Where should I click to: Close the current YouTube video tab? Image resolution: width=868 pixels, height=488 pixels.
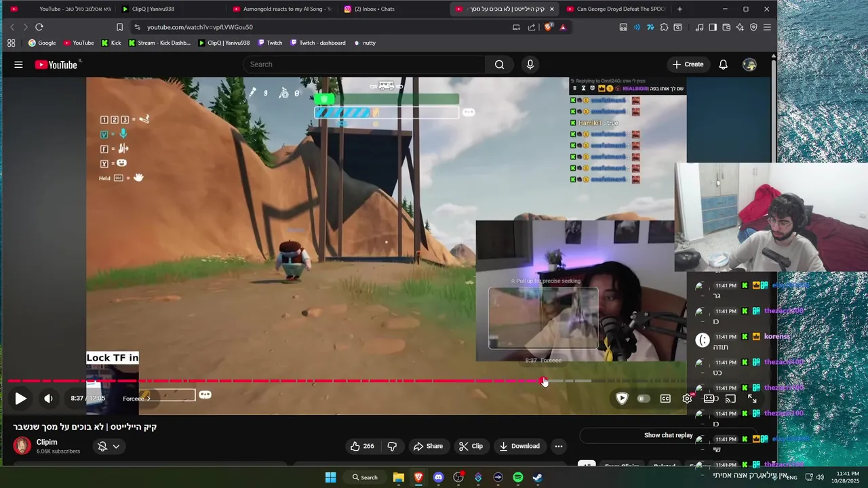551,9
